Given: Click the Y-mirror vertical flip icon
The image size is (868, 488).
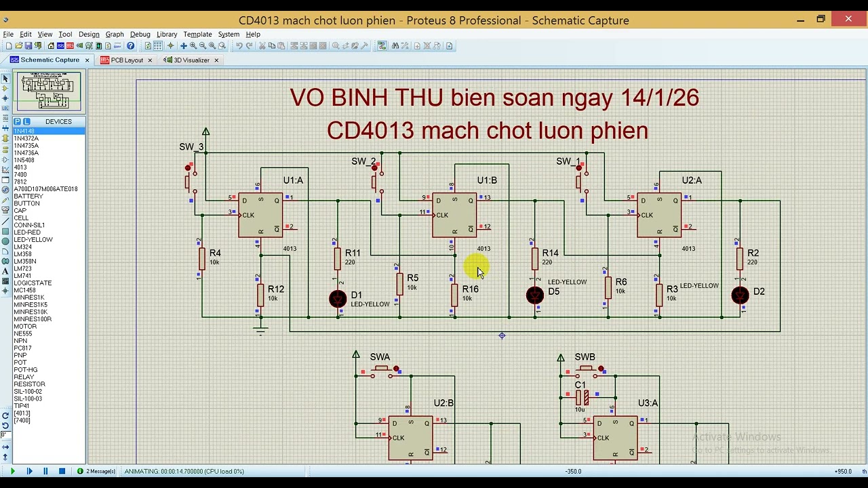Looking at the screenshot, I should (x=5, y=457).
